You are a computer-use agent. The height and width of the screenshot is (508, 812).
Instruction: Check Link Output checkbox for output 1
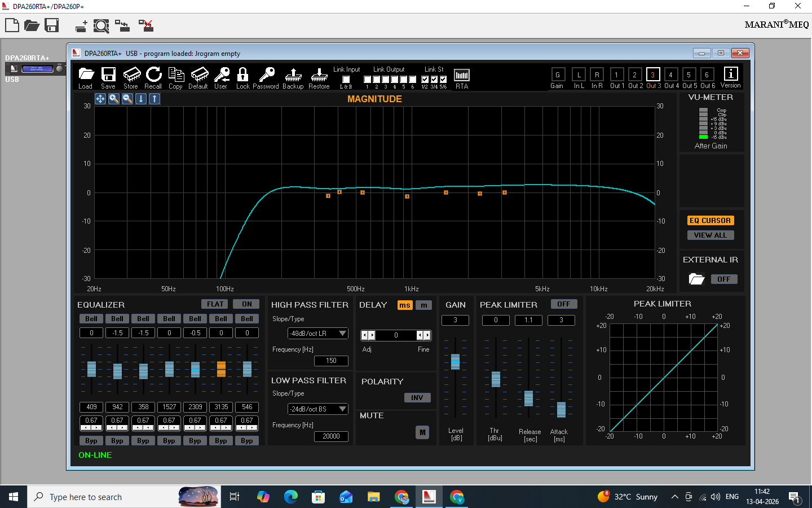pos(368,80)
